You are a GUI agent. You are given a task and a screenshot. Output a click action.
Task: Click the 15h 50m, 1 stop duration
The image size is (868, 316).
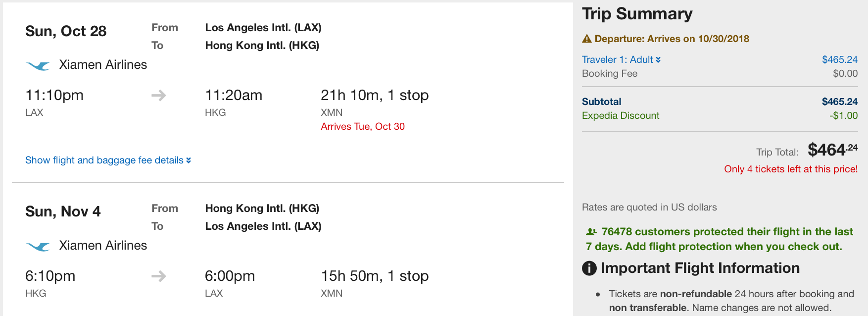[x=375, y=276]
